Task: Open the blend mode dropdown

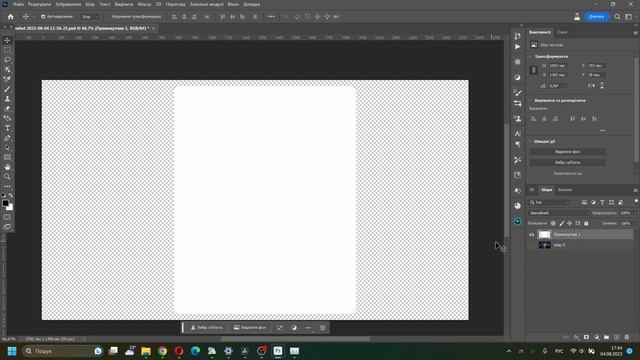Action: click(x=558, y=213)
